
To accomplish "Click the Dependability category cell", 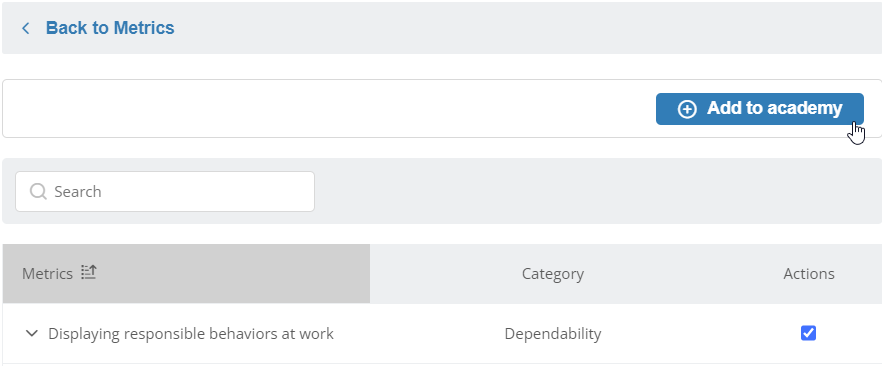I will pos(553,334).
